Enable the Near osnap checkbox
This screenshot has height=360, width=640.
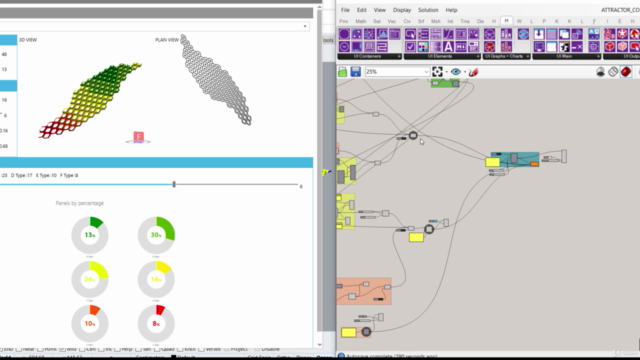coord(18,349)
